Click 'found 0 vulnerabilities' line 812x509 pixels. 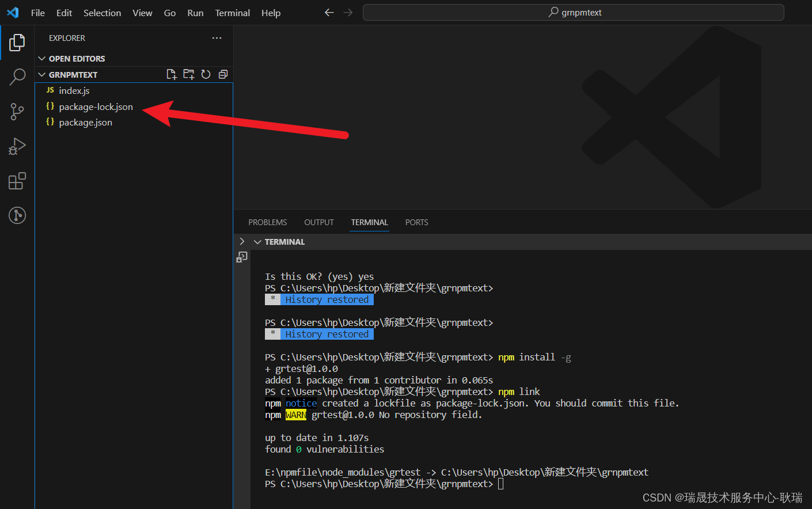coord(324,449)
